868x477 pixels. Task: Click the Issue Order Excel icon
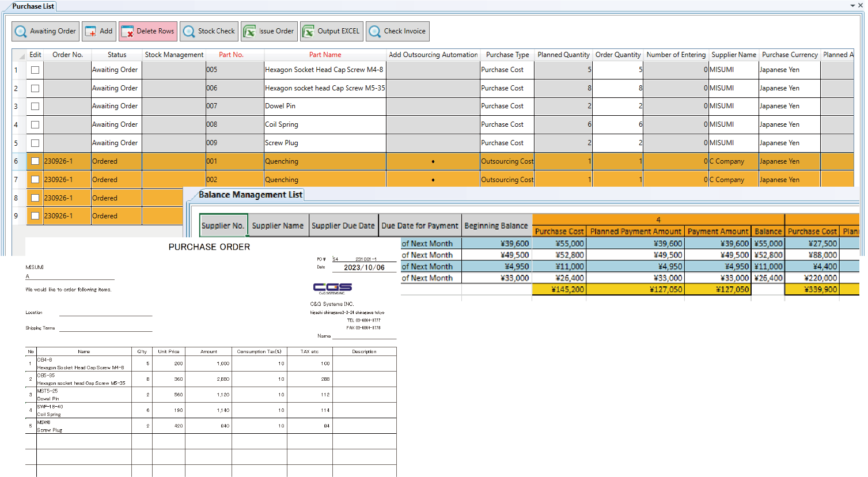coord(249,32)
